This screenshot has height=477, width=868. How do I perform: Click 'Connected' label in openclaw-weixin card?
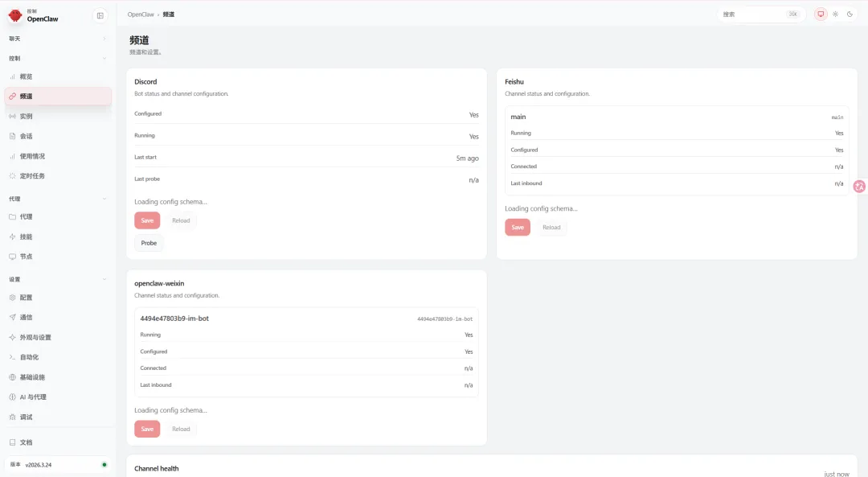pos(154,368)
